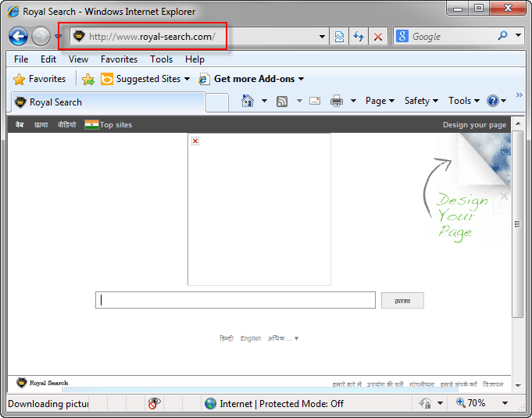
Task: Open the Tools menu in menu bar
Action: tap(162, 59)
